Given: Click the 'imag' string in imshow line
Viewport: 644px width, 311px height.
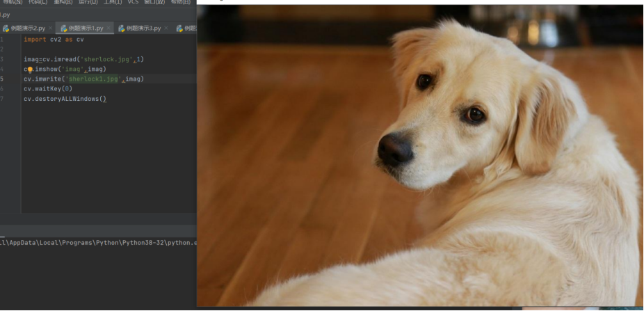Looking at the screenshot, I should tap(73, 69).
